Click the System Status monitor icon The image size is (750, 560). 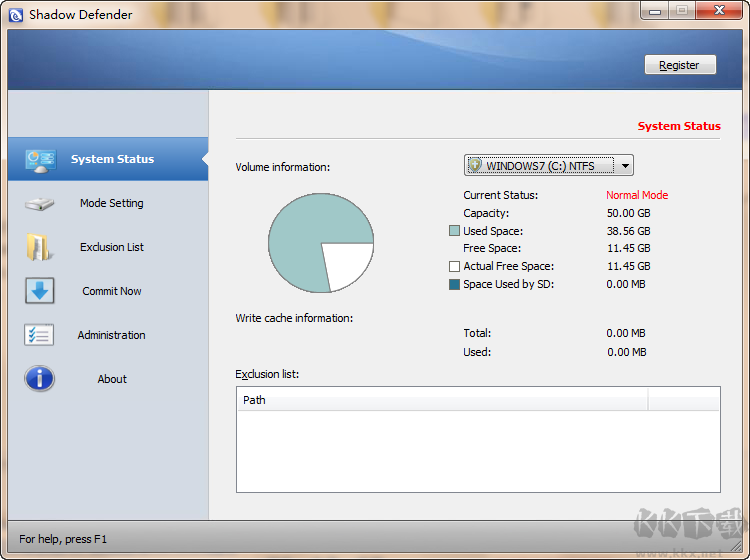[40, 159]
